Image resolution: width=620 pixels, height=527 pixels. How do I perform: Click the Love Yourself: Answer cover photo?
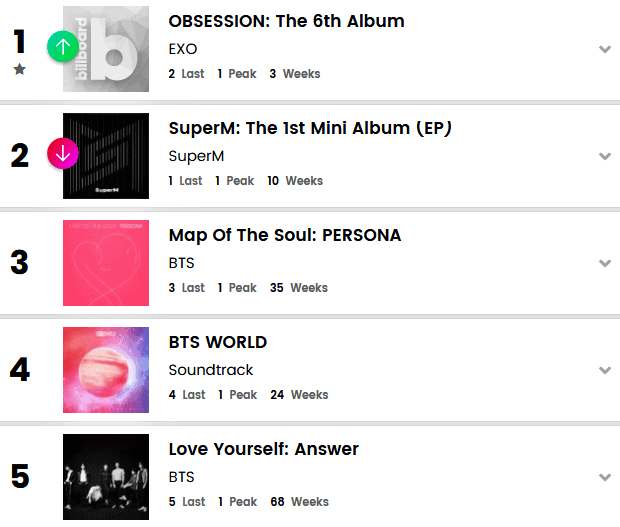106,477
